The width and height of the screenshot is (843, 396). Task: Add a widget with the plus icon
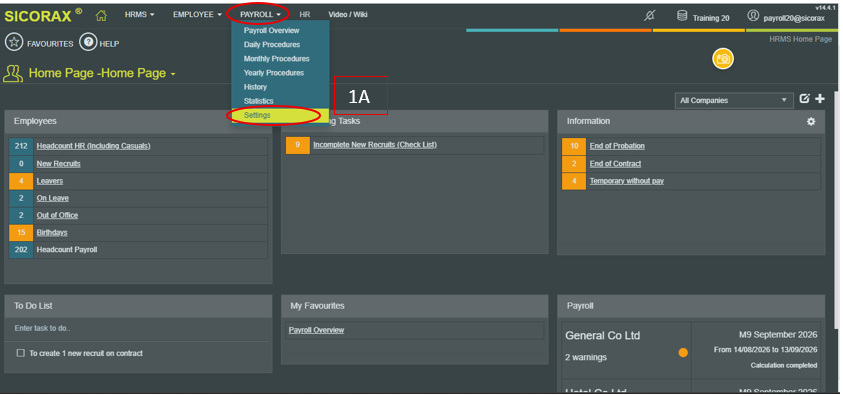click(x=820, y=98)
